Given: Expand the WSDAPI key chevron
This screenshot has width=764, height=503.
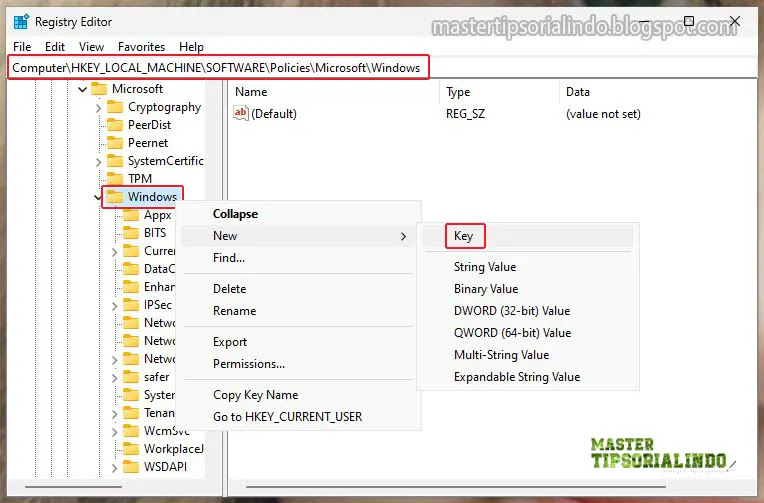Looking at the screenshot, I should 115,468.
